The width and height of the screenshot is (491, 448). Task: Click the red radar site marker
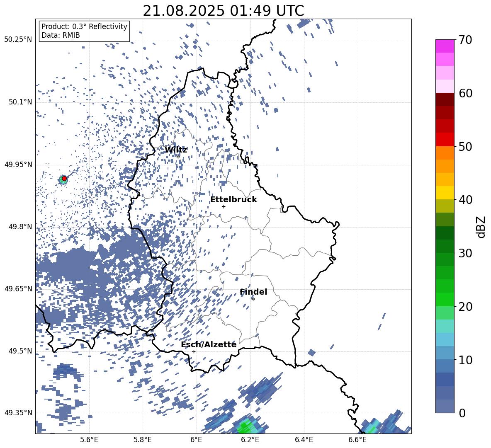(x=64, y=178)
